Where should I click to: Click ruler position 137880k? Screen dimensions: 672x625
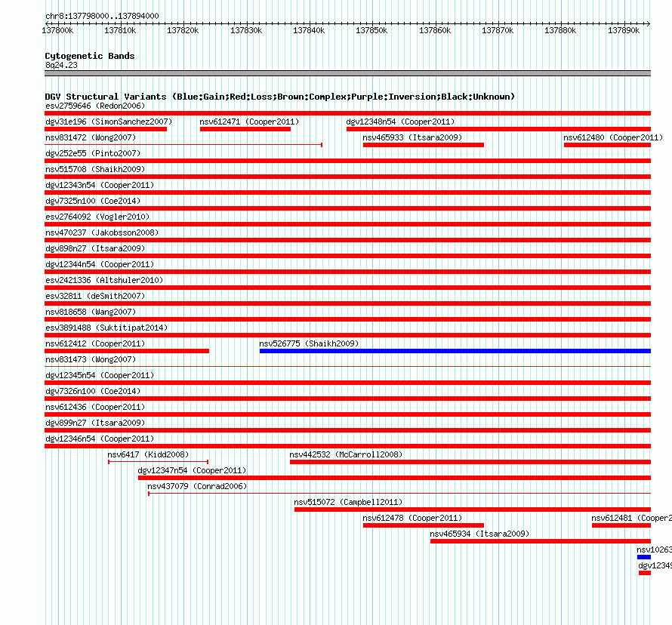coord(560,30)
